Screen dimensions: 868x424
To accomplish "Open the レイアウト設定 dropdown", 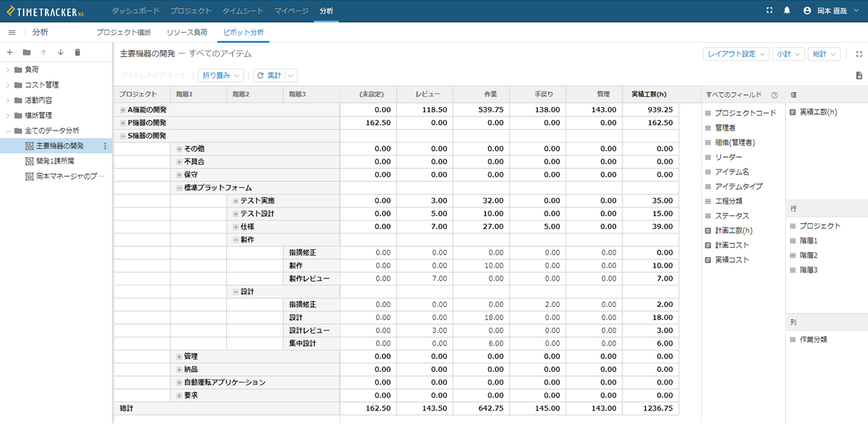I will [735, 54].
